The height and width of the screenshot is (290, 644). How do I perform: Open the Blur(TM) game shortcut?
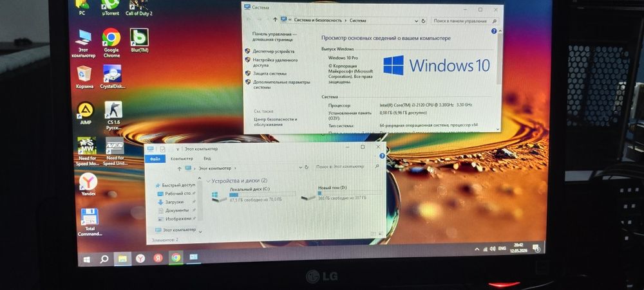coord(139,41)
